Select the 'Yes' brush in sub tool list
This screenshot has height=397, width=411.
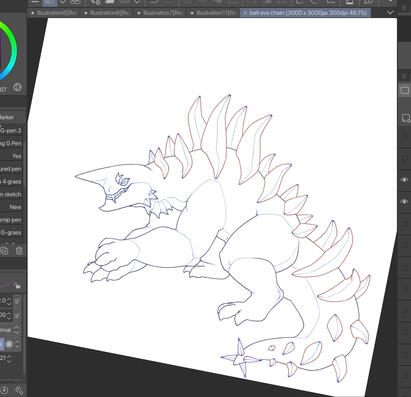click(x=11, y=156)
